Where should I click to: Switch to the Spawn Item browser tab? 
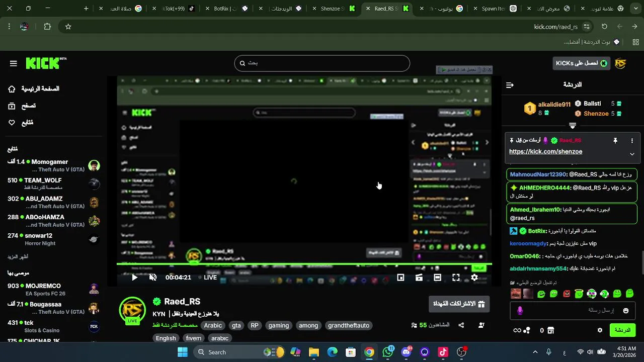(496, 9)
